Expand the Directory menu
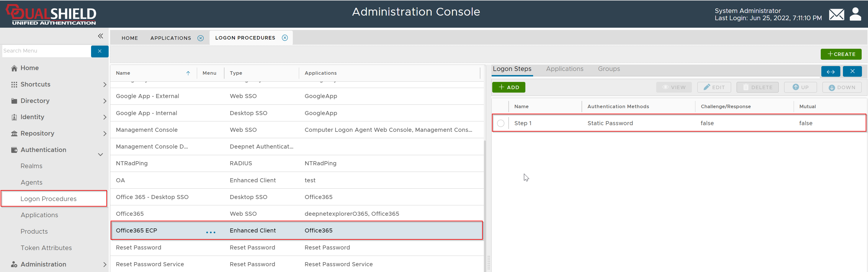 (x=104, y=101)
